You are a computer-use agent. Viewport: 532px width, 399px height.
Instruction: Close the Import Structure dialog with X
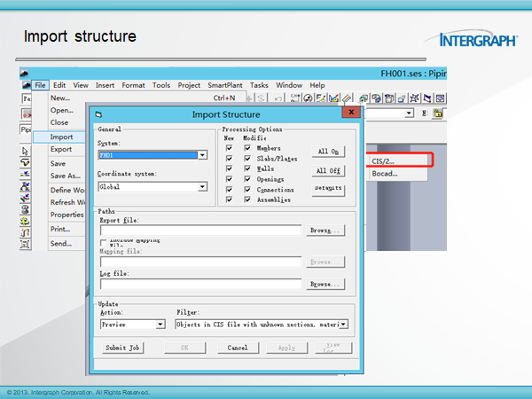tap(351, 112)
